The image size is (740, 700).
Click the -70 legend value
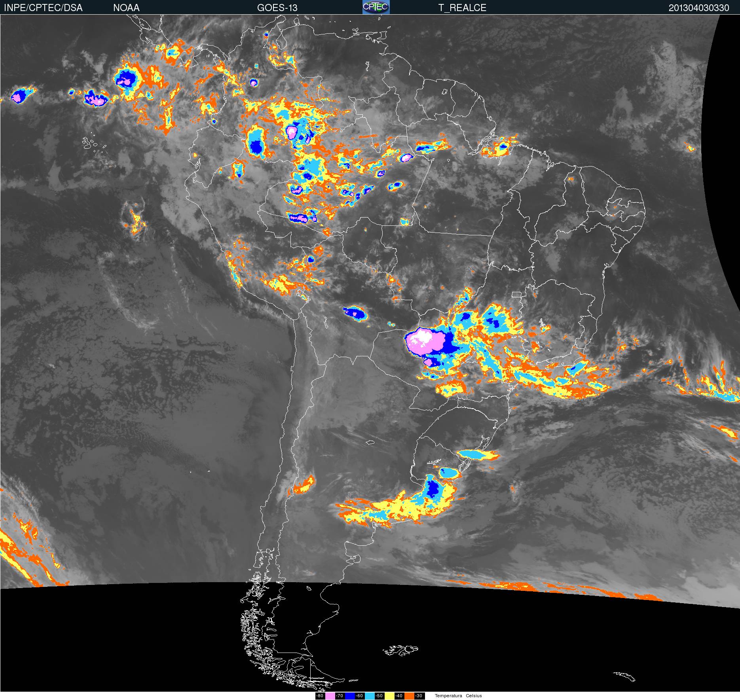(x=340, y=696)
